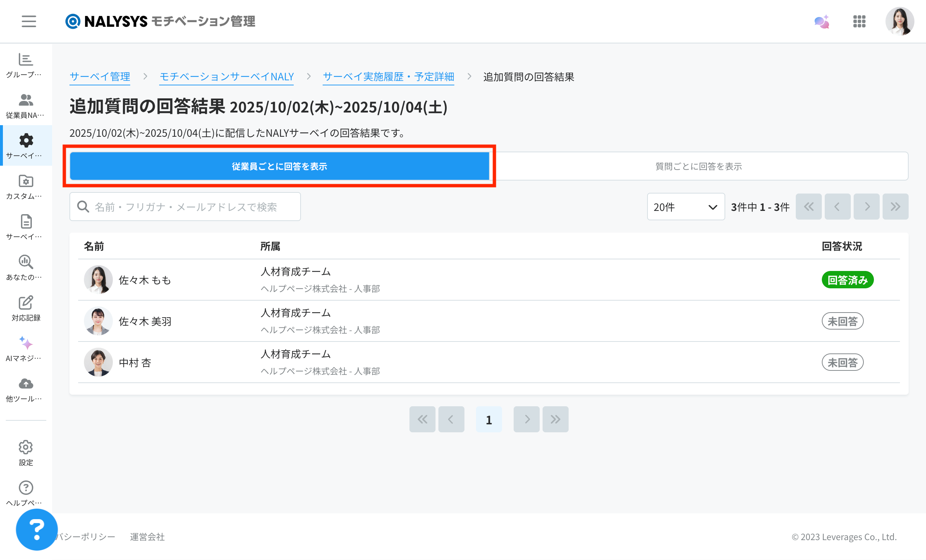The height and width of the screenshot is (560, 926).
Task: Click the user profile avatar menu
Action: coord(899,21)
